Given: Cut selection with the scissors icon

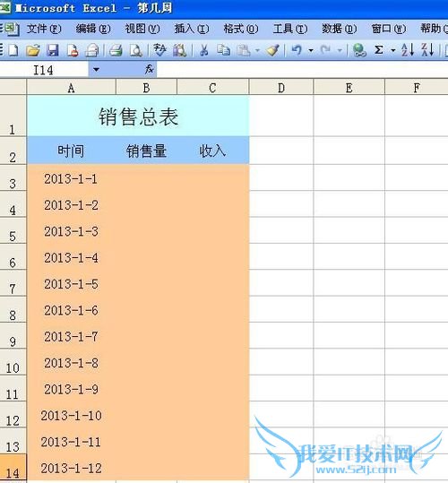Looking at the screenshot, I should pos(203,50).
